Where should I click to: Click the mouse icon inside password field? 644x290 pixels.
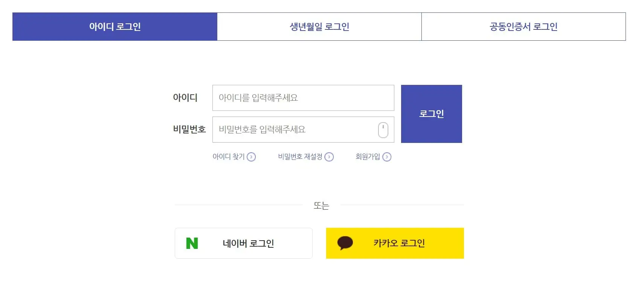pyautogui.click(x=383, y=129)
